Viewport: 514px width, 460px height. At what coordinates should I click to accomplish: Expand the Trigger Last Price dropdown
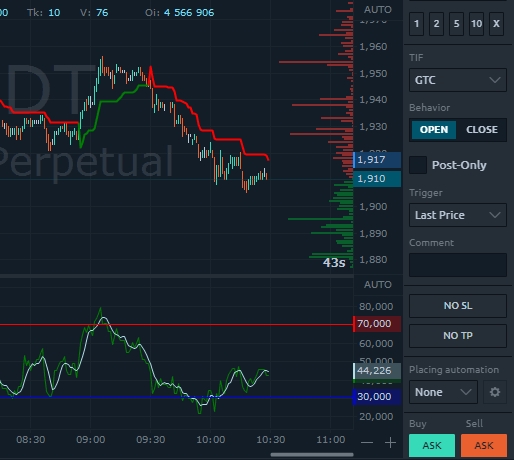(x=458, y=215)
